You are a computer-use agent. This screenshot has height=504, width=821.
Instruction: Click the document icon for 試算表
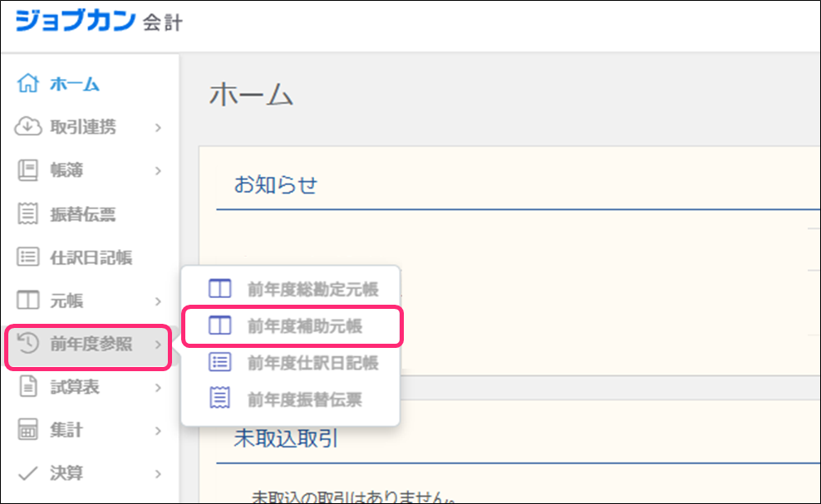click(x=28, y=387)
